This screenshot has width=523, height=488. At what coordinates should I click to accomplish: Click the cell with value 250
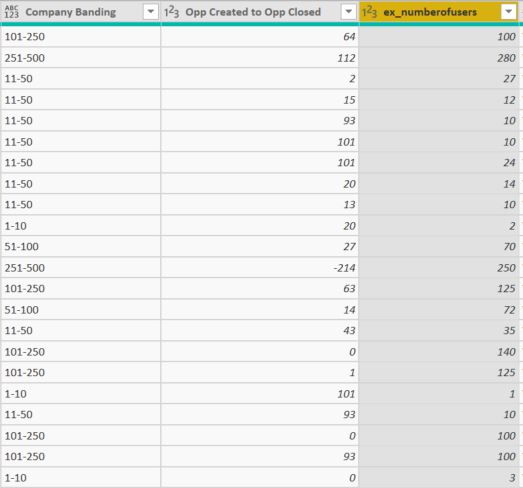(x=439, y=268)
